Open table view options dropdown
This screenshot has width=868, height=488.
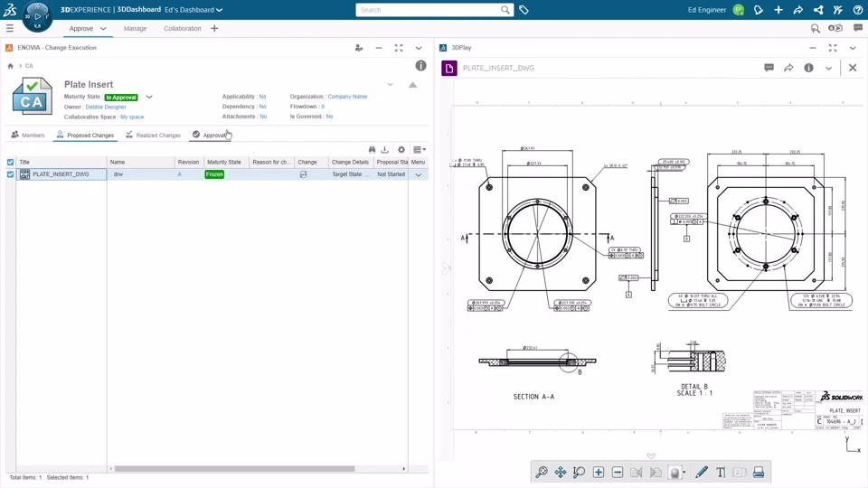(420, 149)
